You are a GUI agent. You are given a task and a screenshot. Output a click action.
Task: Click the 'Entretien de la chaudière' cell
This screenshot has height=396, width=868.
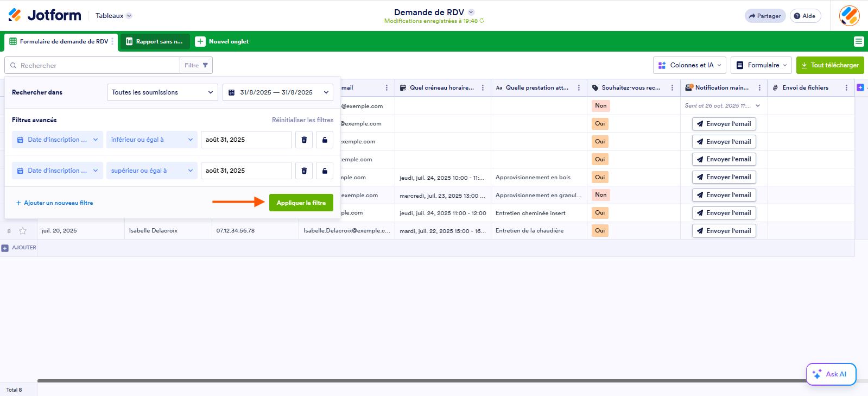[x=539, y=231]
